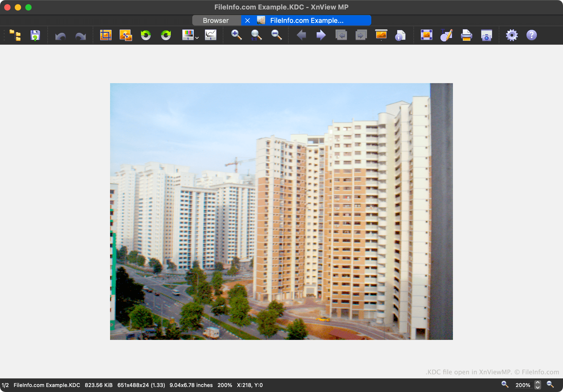Open the Help question mark
The height and width of the screenshot is (392, 563).
(x=531, y=35)
